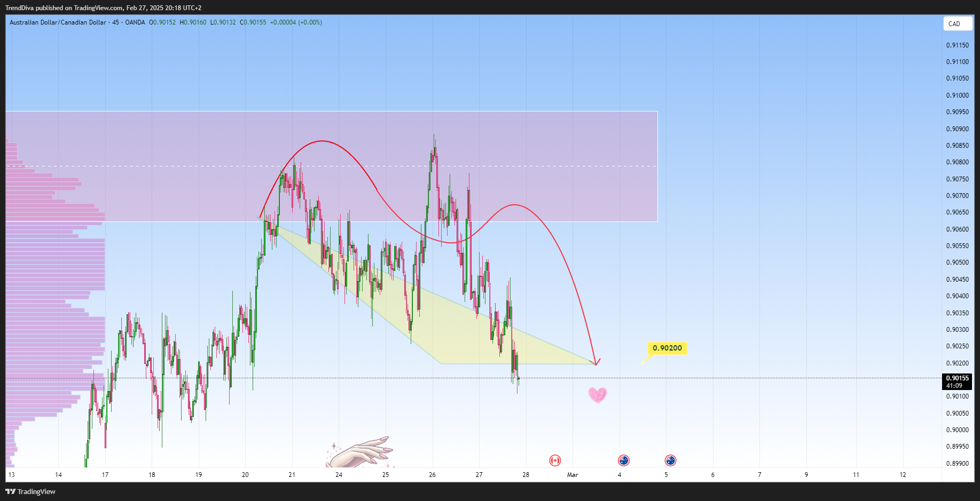Click the low value L0.90132

coord(223,22)
